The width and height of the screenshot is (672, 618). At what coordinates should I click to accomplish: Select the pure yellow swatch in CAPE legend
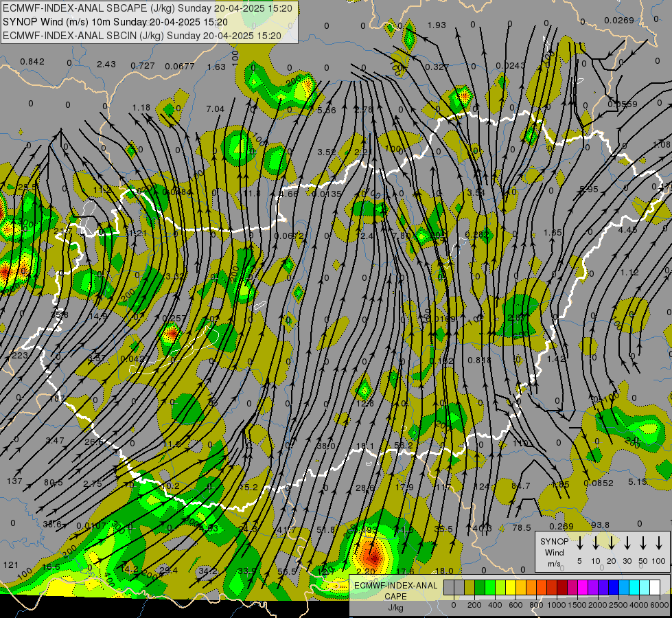point(511,588)
